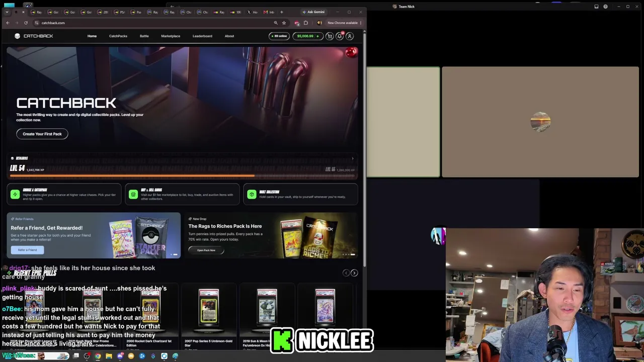Expand the Rewards chevron arrow
Image resolution: width=644 pixels, height=362 pixels.
(352, 158)
